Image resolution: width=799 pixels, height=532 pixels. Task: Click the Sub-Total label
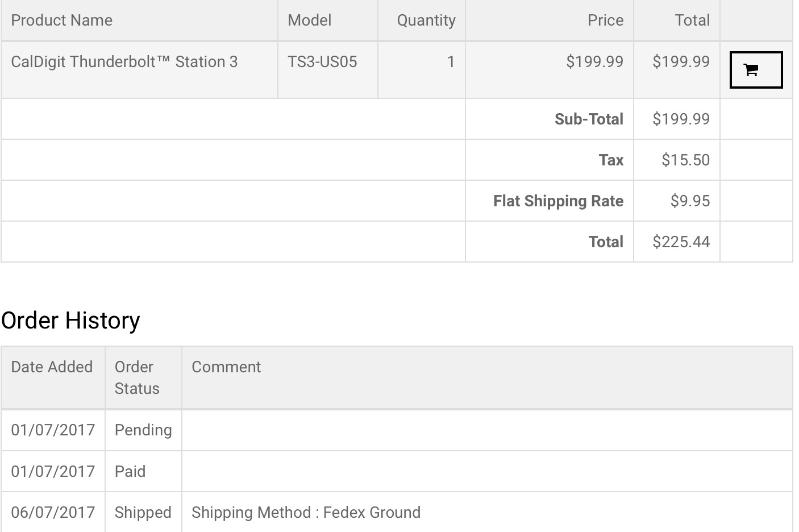pyautogui.click(x=589, y=119)
